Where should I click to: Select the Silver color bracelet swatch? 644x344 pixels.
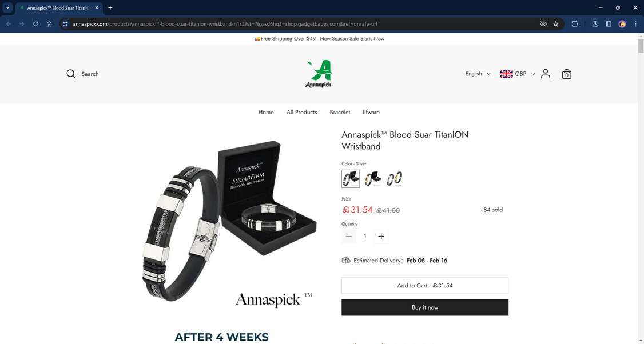351,179
